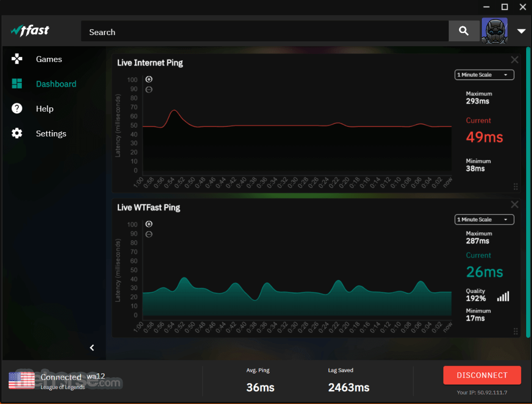This screenshot has height=404, width=532.
Task: Zoom in on Live WTFast Ping graph
Action: (x=149, y=224)
